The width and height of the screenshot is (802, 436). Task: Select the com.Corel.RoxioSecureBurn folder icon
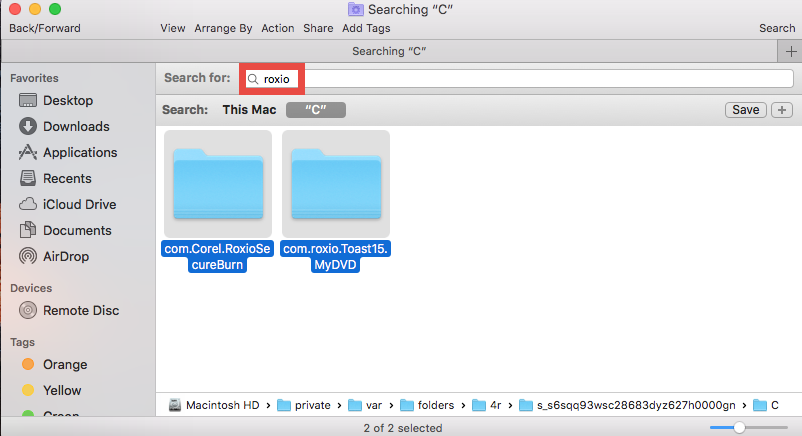[x=218, y=184]
